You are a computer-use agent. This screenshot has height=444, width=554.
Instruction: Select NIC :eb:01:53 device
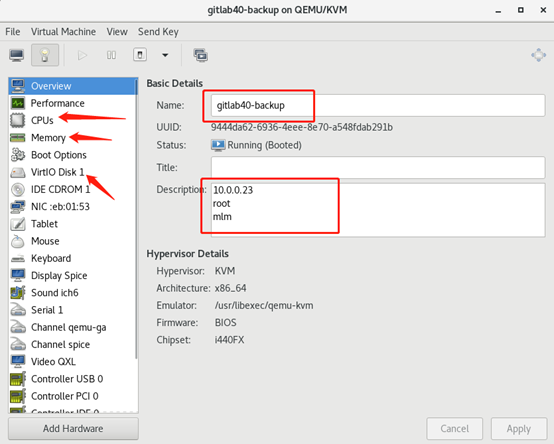point(72,207)
